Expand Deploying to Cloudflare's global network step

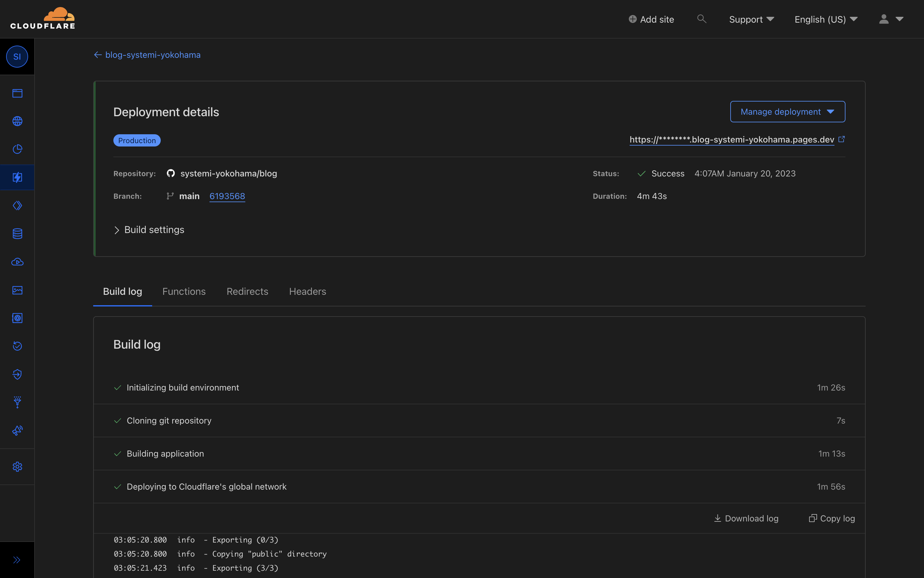pyautogui.click(x=479, y=487)
